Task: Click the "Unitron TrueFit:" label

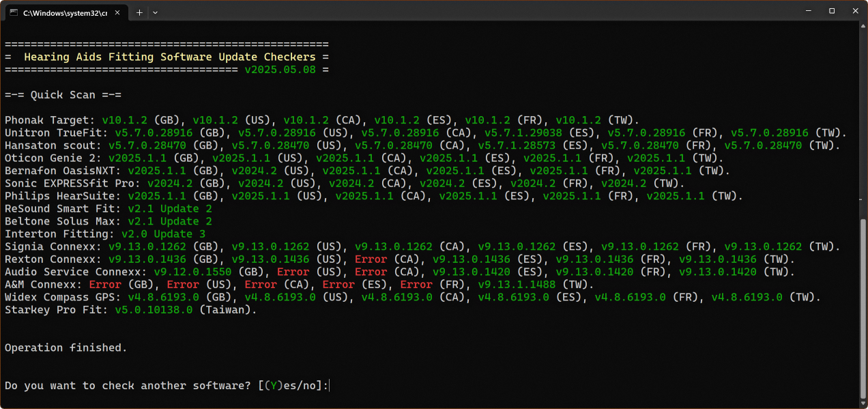Action: tap(57, 132)
